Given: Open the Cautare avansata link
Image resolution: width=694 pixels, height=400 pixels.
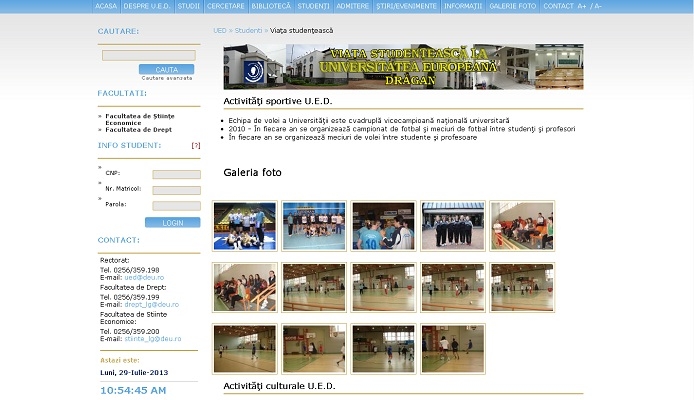Looking at the screenshot, I should click(167, 78).
